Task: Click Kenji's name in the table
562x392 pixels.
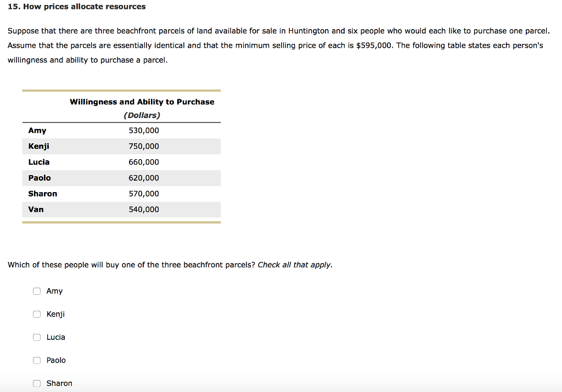Action: click(39, 147)
